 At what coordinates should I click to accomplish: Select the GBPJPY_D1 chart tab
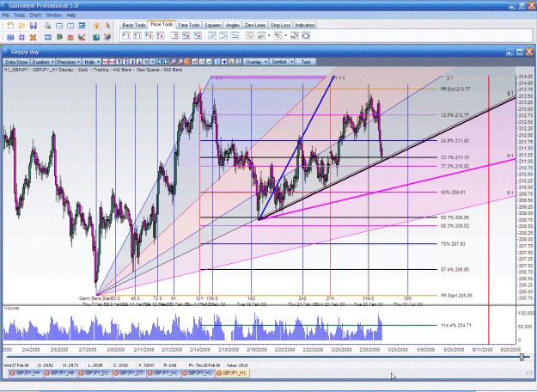click(95, 373)
